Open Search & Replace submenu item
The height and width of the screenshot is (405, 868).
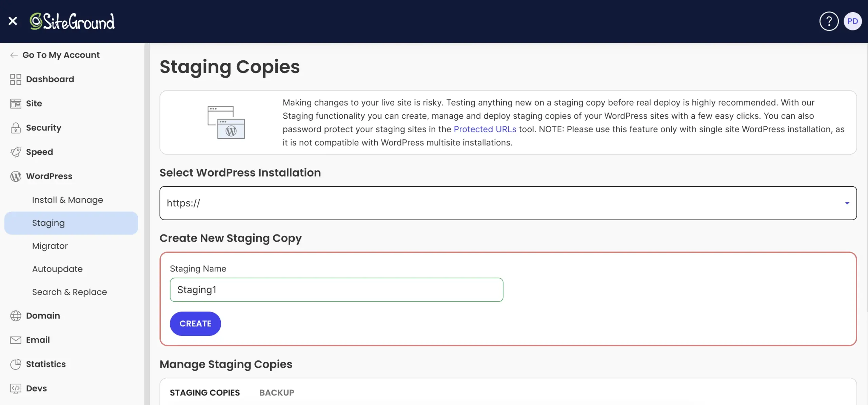pos(70,292)
